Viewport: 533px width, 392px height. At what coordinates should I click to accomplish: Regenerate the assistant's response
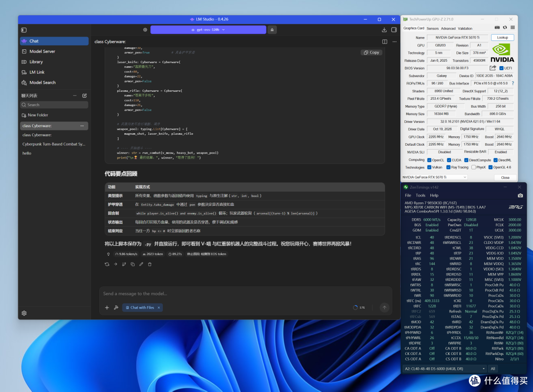(x=107, y=264)
